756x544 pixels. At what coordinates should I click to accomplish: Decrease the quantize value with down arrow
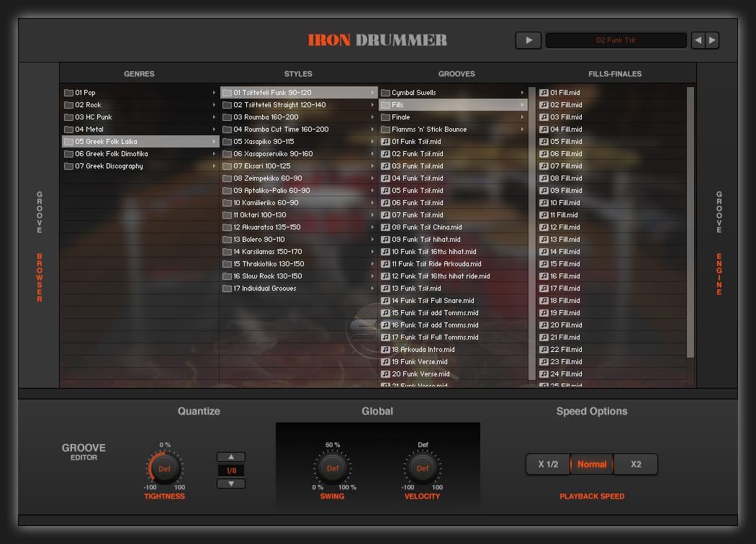coord(231,484)
